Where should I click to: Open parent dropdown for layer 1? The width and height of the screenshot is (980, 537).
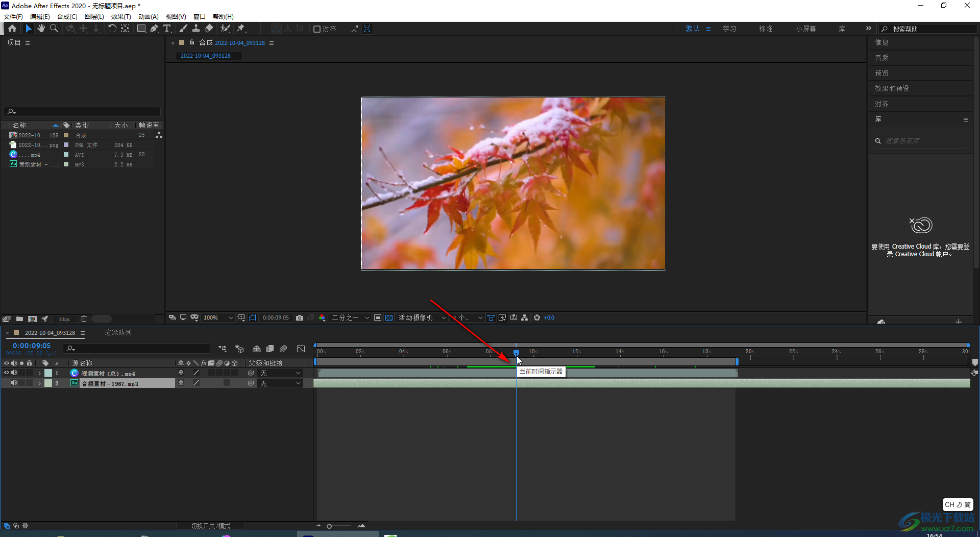[280, 373]
